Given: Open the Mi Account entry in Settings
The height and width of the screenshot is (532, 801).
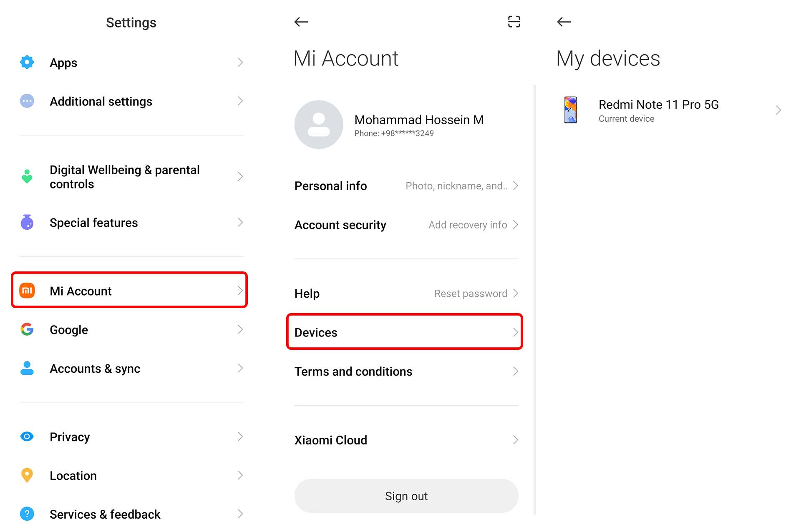Looking at the screenshot, I should [129, 290].
